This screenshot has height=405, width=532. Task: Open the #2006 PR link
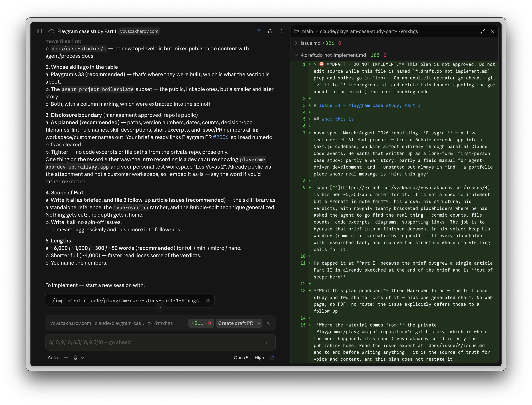220,137
